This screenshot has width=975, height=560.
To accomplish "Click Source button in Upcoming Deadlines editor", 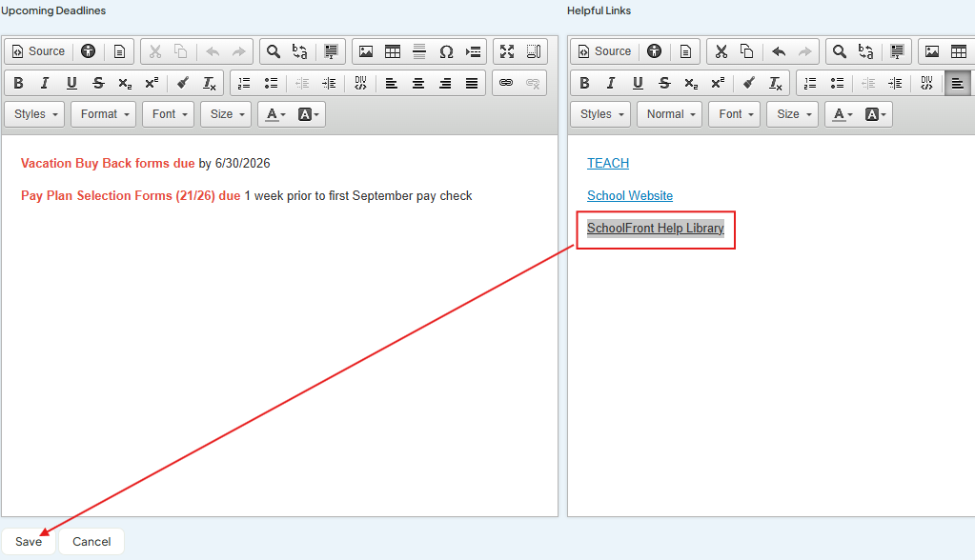I will [x=38, y=51].
